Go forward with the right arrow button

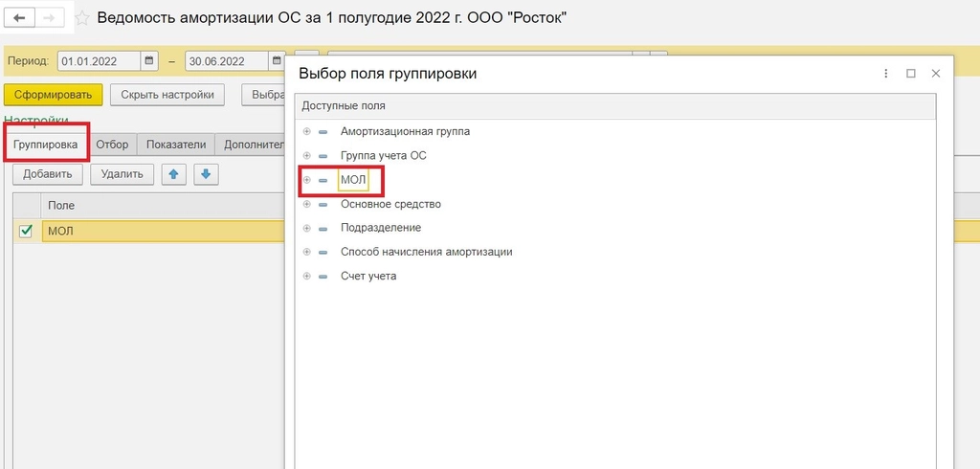click(x=52, y=18)
